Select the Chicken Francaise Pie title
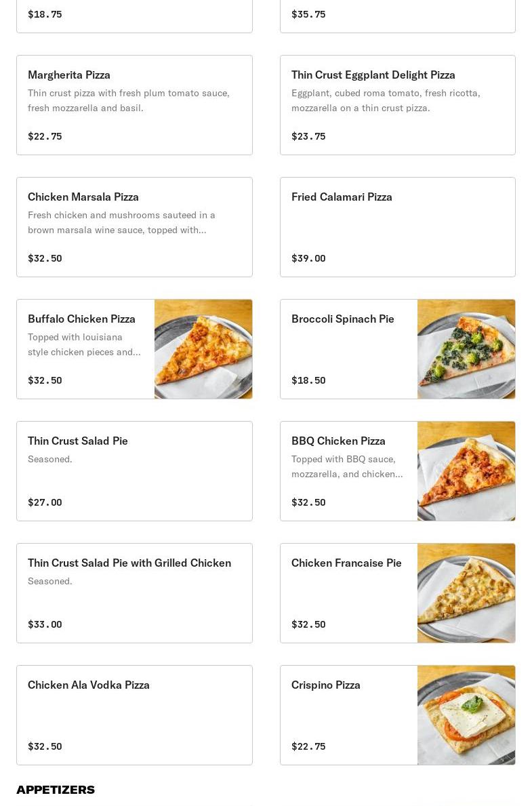Screen dimensions: 532x806 click(x=346, y=563)
